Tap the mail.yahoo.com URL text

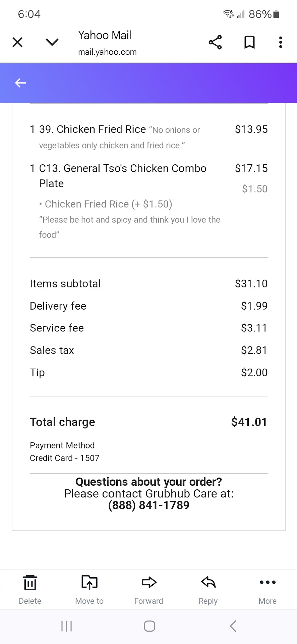[x=107, y=52]
